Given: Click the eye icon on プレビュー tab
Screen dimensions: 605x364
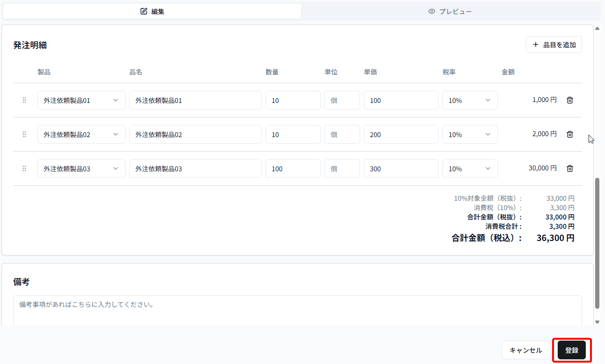Looking at the screenshot, I should tap(432, 11).
